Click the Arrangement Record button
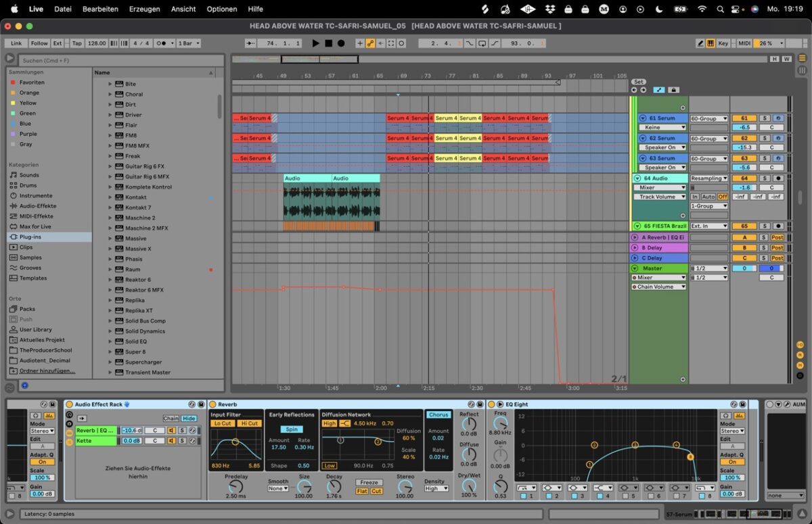This screenshot has height=524, width=812. click(341, 43)
